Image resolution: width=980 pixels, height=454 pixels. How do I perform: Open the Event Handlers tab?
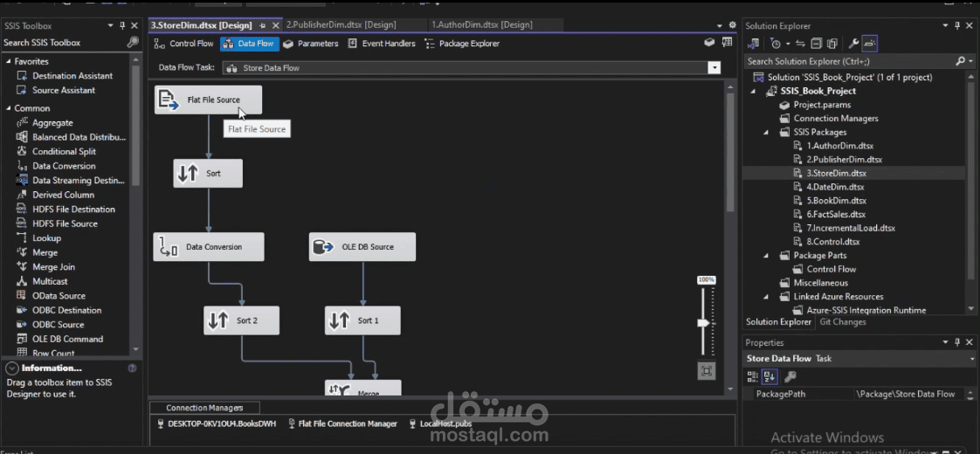381,44
